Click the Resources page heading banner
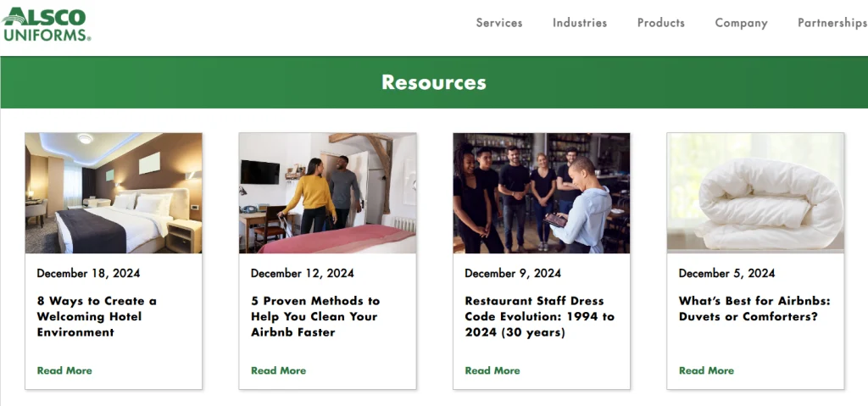868x406 pixels. (434, 82)
